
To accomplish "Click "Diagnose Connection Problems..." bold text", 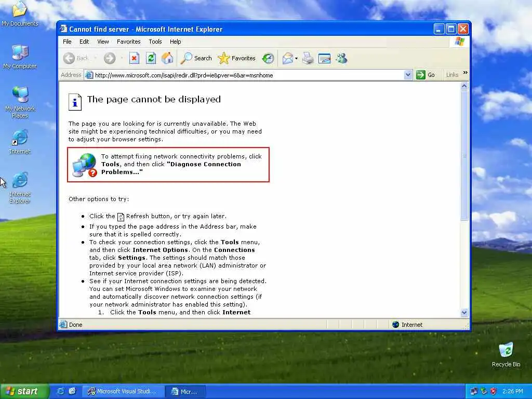I will (171, 168).
